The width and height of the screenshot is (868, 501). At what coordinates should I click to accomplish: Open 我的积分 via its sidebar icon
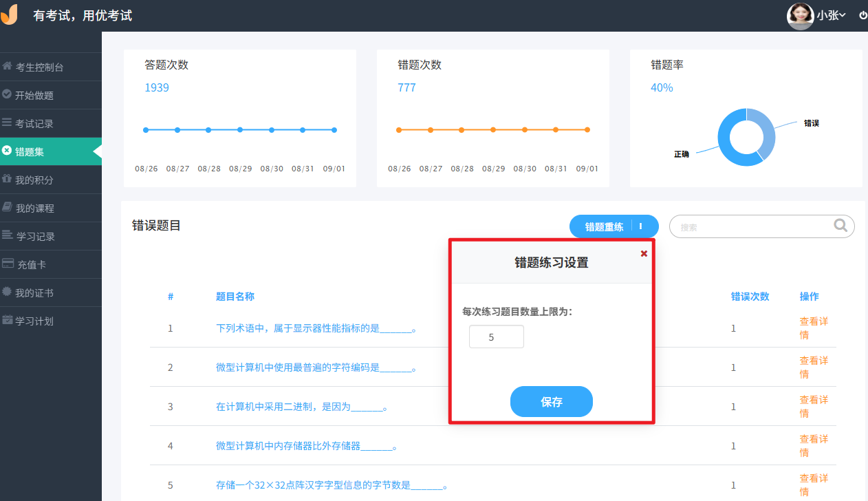(8, 180)
